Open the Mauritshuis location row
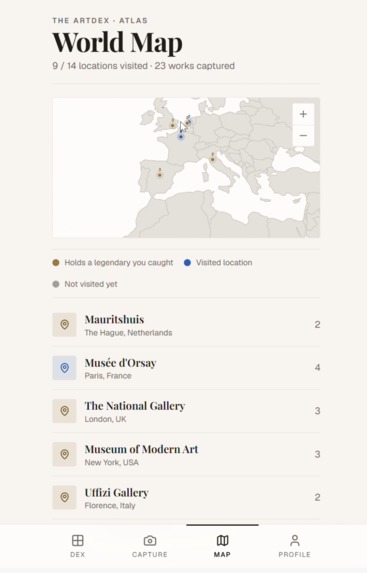Viewport: 367px width, 573px height. click(186, 325)
